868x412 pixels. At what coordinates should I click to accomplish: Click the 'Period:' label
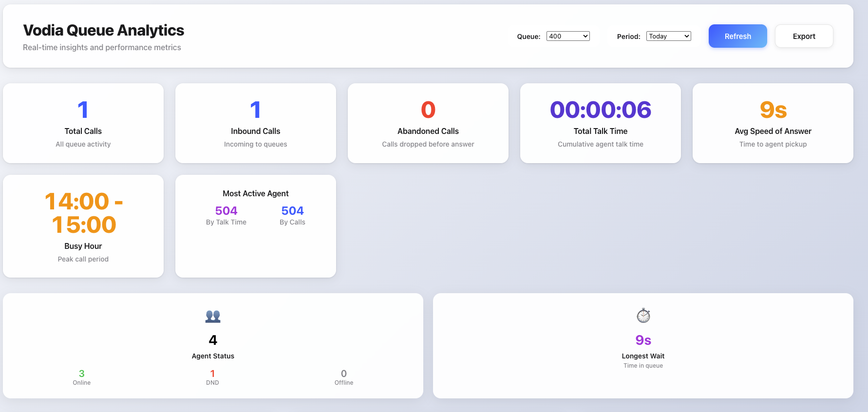[628, 37]
